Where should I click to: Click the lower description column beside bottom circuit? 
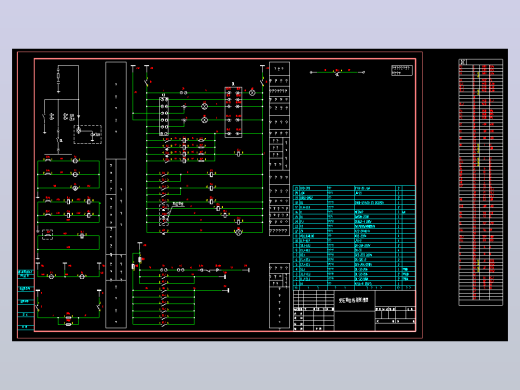pyautogui.click(x=279, y=296)
